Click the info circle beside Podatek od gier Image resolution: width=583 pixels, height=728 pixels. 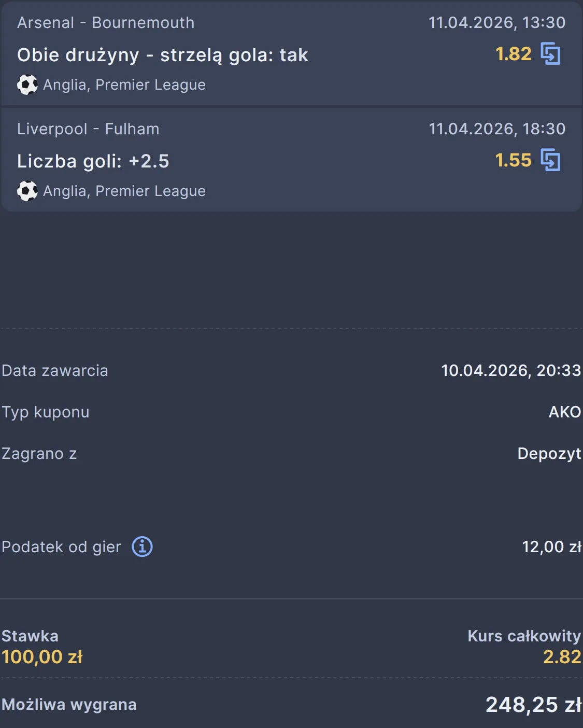(x=143, y=547)
